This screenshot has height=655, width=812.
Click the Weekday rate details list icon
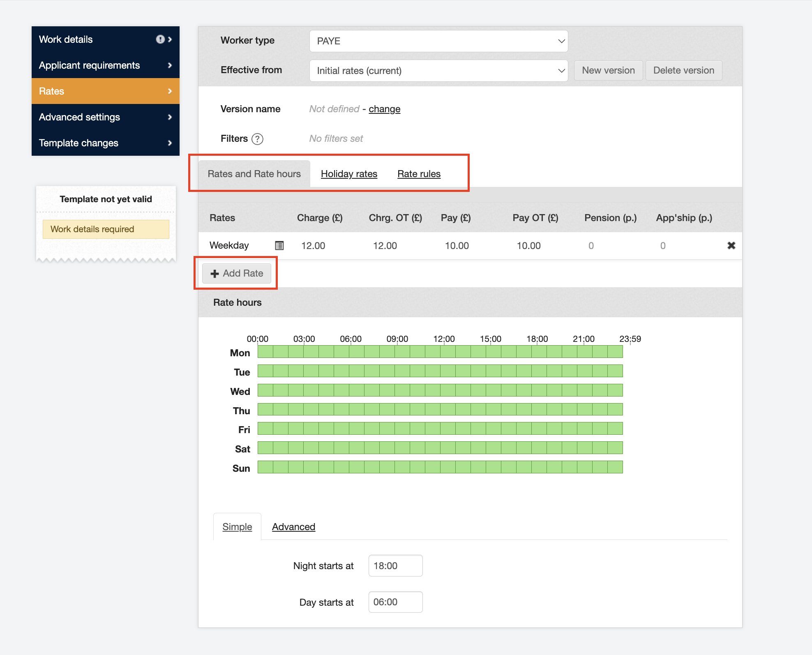(x=279, y=246)
